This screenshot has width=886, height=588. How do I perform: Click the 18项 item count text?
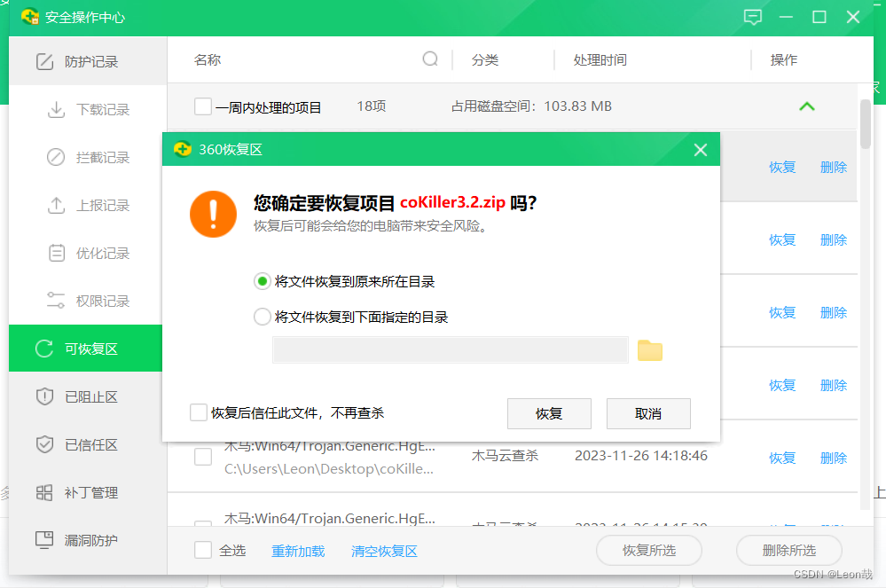point(372,106)
